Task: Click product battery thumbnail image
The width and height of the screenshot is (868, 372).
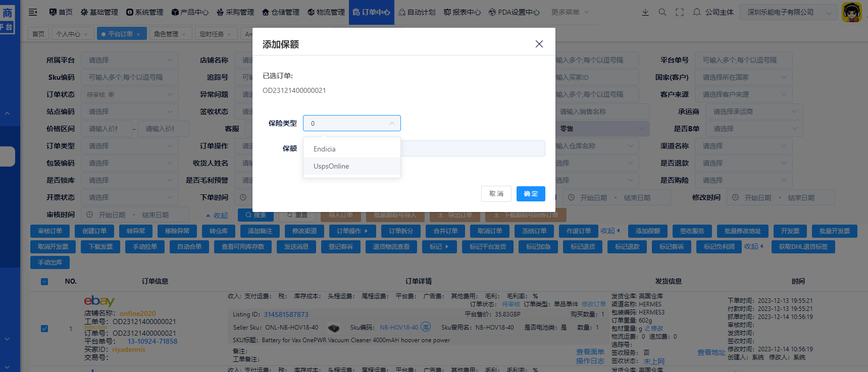Action: pos(334,328)
